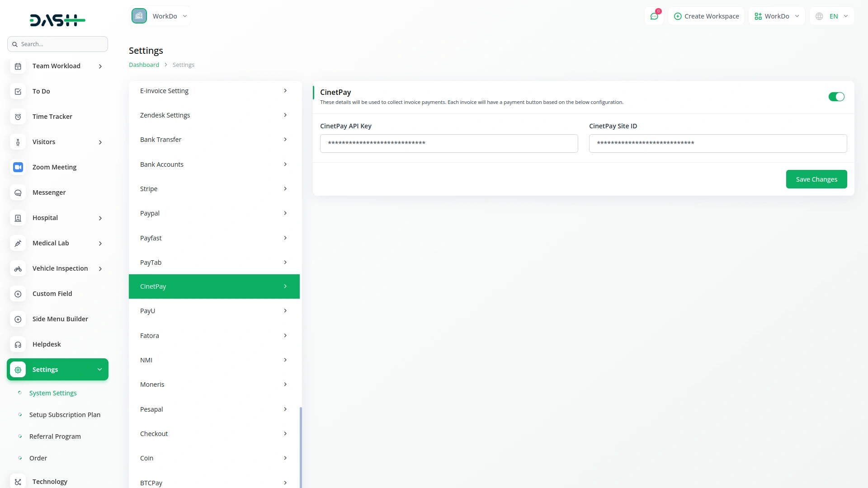Open the EN language dropdown
The height and width of the screenshot is (488, 868).
(832, 16)
